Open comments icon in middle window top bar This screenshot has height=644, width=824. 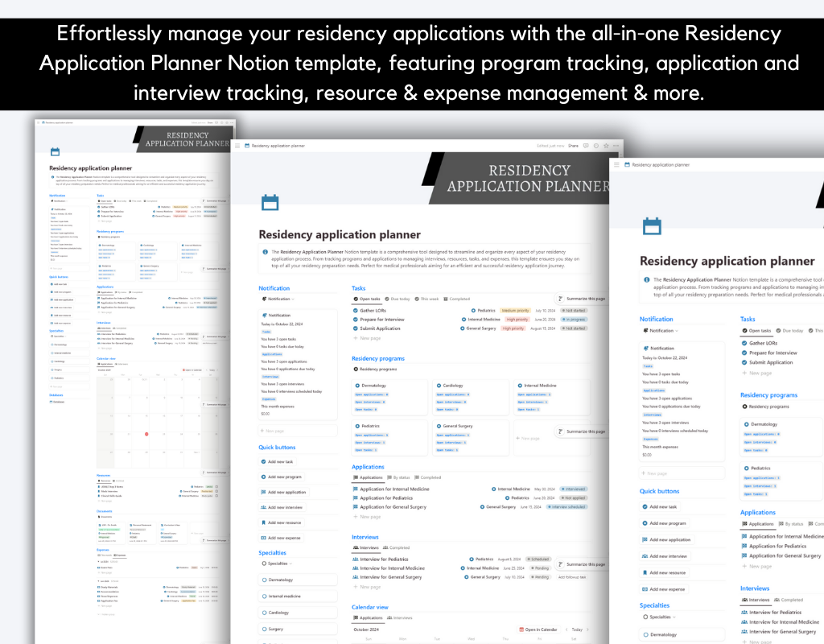(x=586, y=146)
